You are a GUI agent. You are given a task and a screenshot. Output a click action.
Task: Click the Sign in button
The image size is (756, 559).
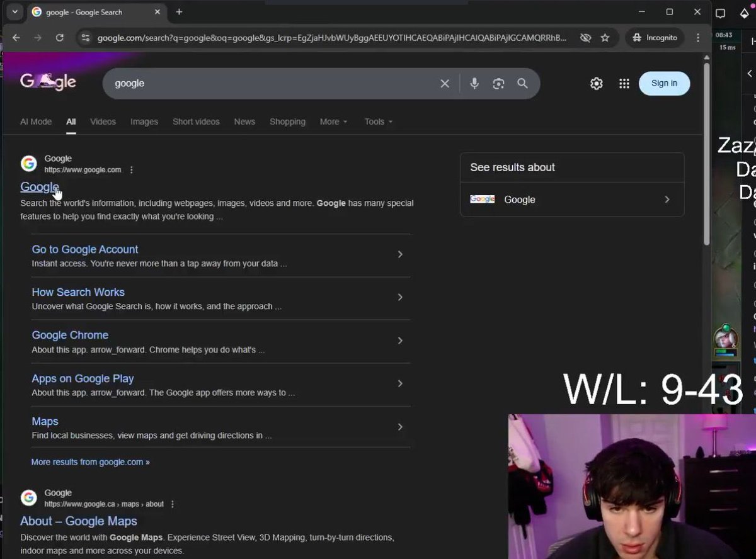[664, 83]
